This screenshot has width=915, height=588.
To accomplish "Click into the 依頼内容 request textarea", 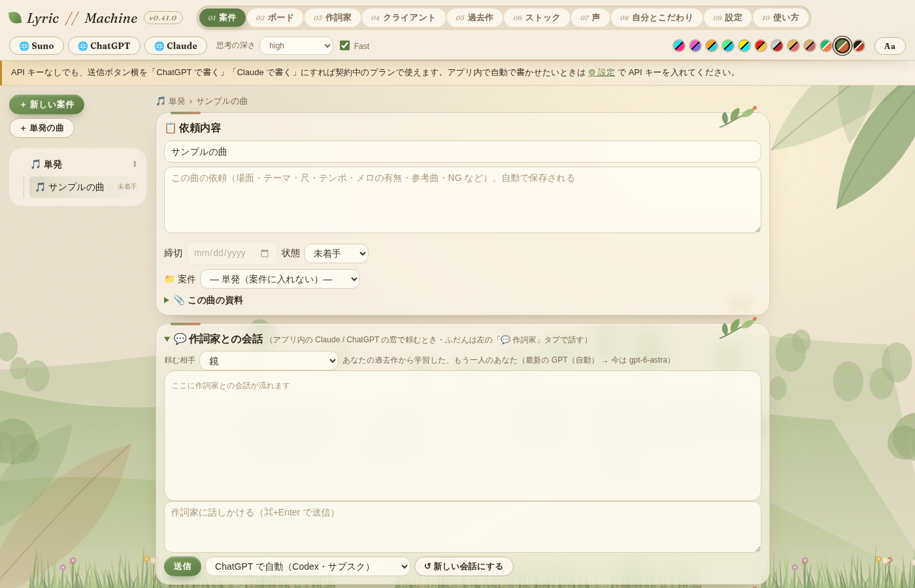I will pos(463,200).
